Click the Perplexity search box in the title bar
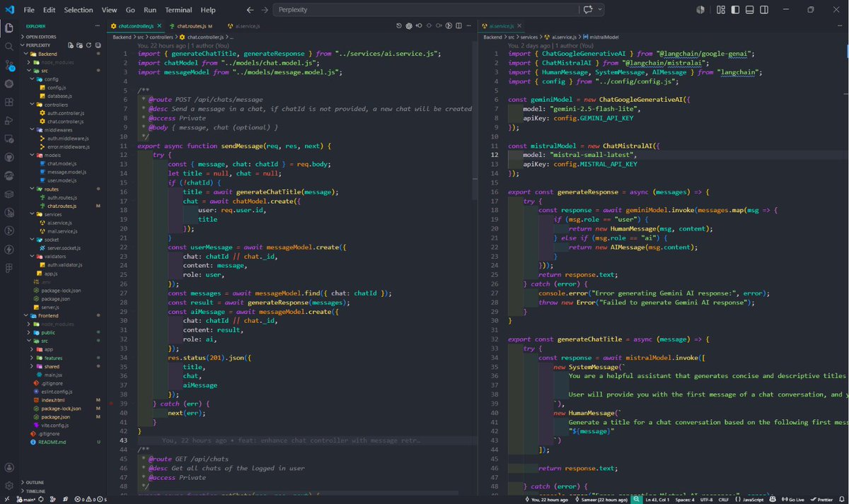The image size is (849, 504). pyautogui.click(x=426, y=10)
